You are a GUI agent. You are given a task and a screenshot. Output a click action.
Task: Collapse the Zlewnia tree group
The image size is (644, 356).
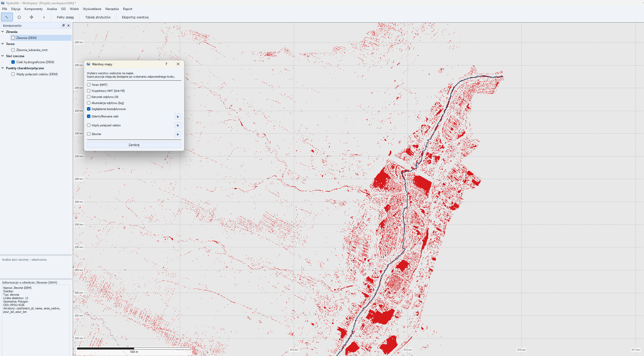3,32
